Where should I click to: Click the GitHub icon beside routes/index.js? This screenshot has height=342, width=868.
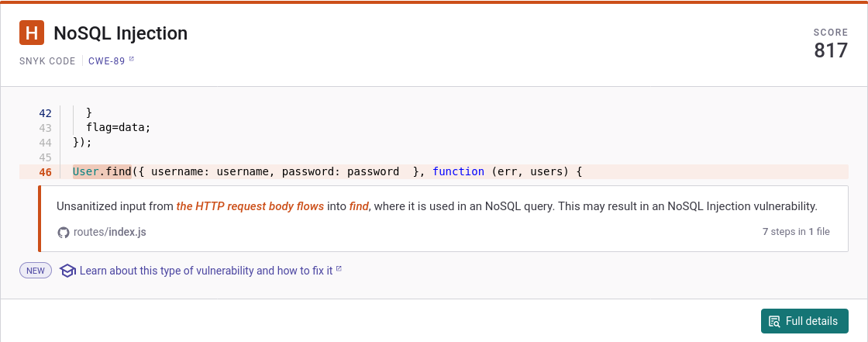64,232
